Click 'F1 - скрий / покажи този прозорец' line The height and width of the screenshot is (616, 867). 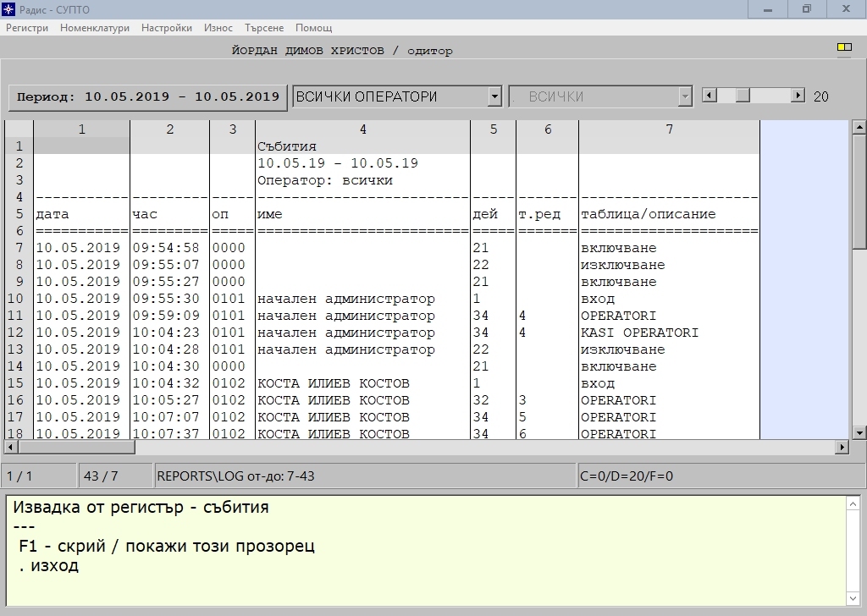tap(167, 546)
